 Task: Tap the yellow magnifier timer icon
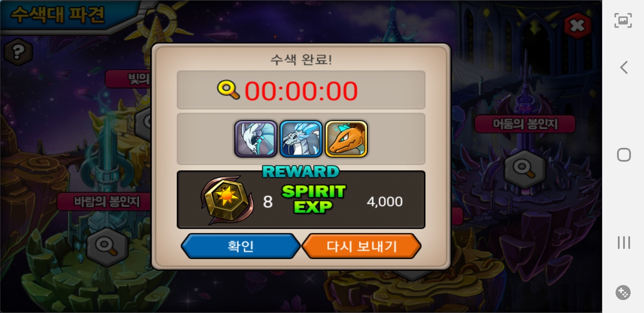[228, 90]
